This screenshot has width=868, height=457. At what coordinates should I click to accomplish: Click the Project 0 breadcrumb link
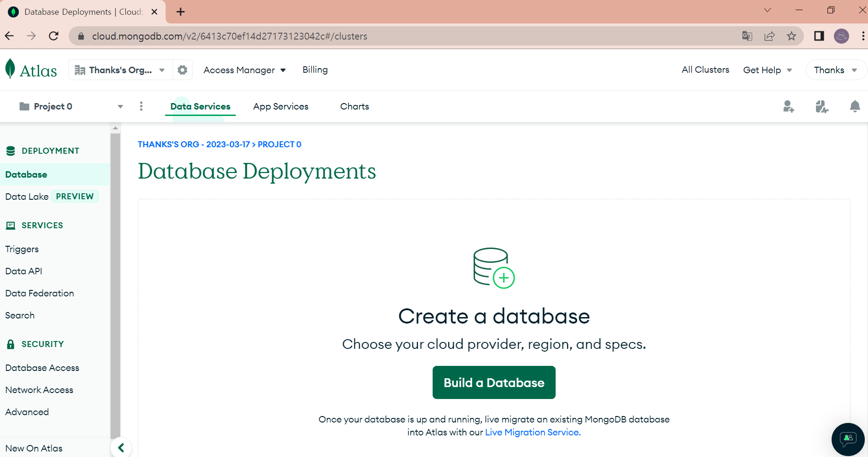pos(280,145)
